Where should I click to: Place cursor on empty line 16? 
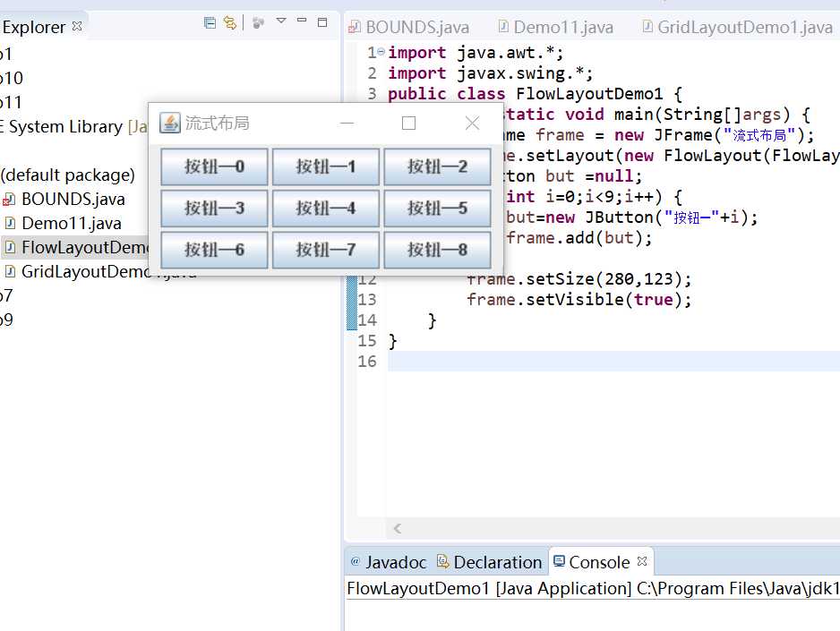(614, 362)
